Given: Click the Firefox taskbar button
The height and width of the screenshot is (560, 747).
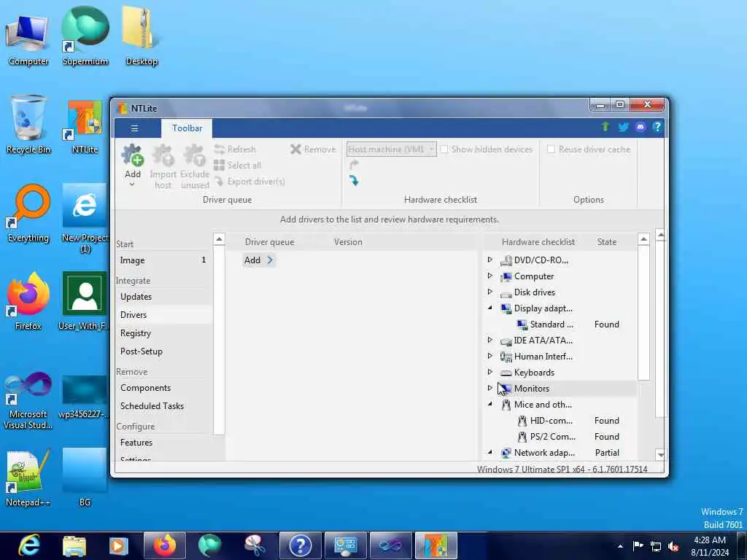Looking at the screenshot, I should 164,545.
